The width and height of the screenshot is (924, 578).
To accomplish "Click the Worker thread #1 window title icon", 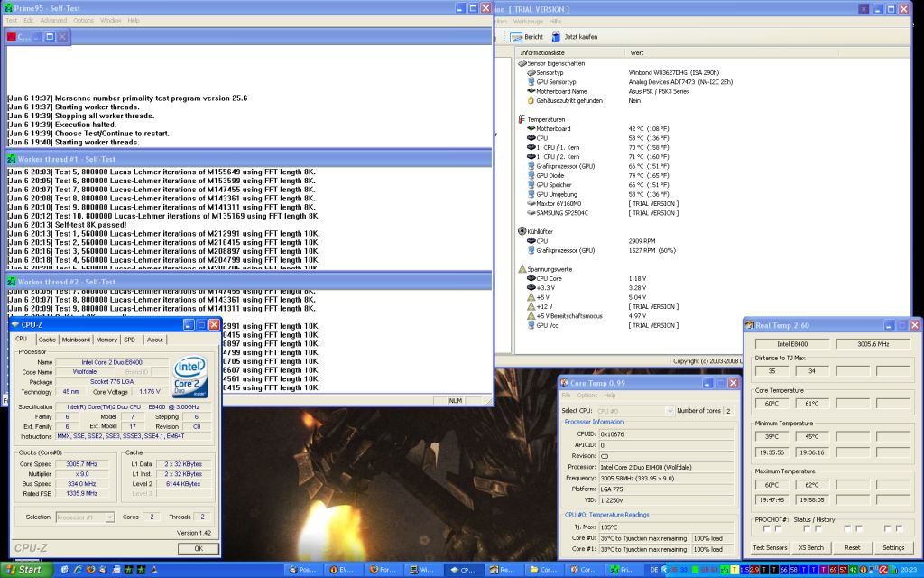I will pyautogui.click(x=11, y=159).
